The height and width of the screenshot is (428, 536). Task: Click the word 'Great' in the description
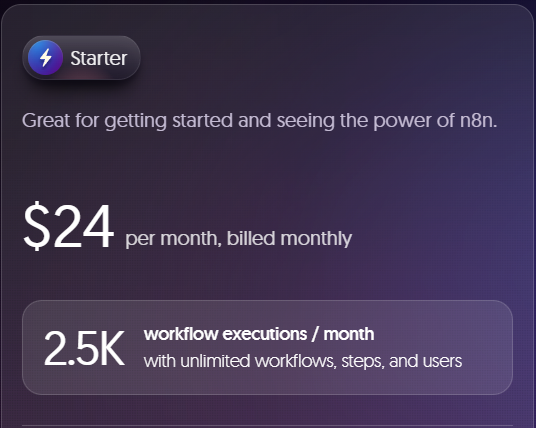46,120
